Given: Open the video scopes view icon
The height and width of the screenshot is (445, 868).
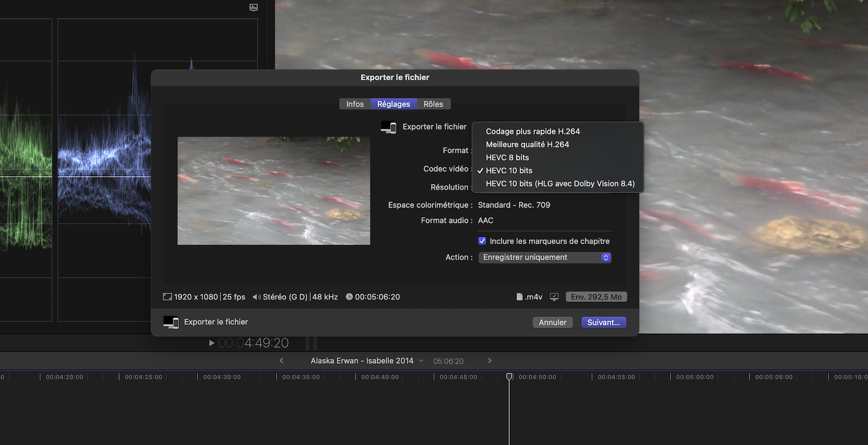Looking at the screenshot, I should [253, 8].
